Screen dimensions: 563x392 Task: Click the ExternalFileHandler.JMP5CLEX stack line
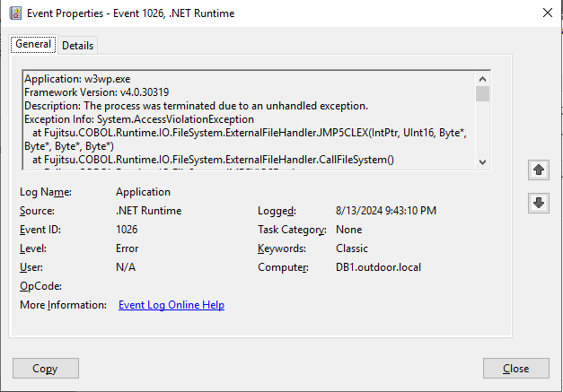(x=246, y=140)
